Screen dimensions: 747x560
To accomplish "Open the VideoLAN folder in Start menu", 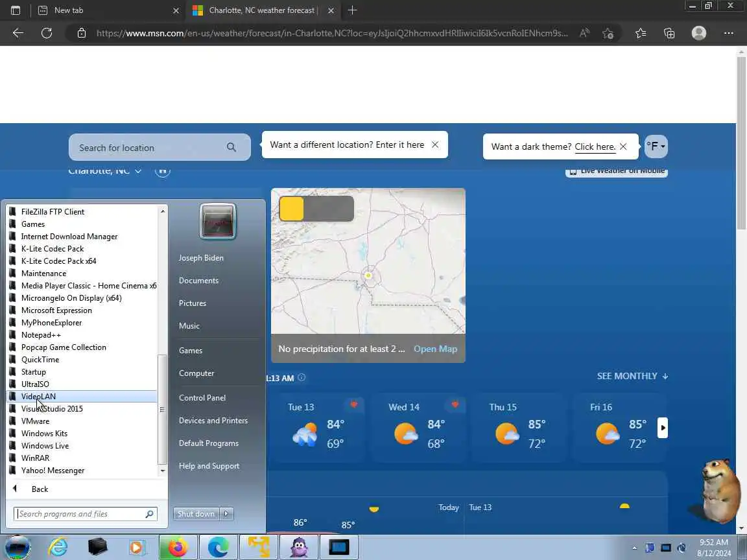I will pyautogui.click(x=82, y=396).
